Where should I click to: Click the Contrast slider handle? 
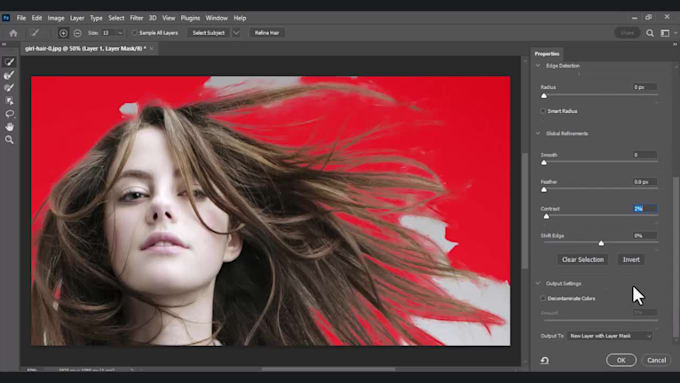pyautogui.click(x=546, y=216)
